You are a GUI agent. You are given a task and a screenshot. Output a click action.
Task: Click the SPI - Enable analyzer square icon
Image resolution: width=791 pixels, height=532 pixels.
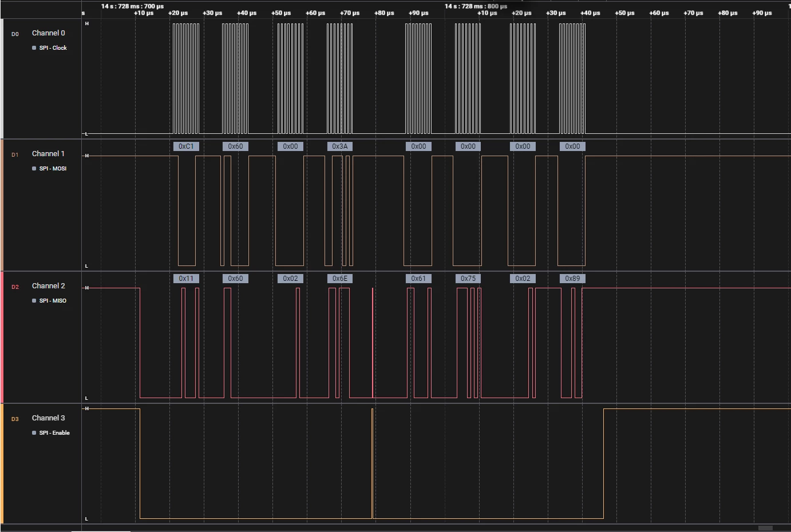click(34, 433)
